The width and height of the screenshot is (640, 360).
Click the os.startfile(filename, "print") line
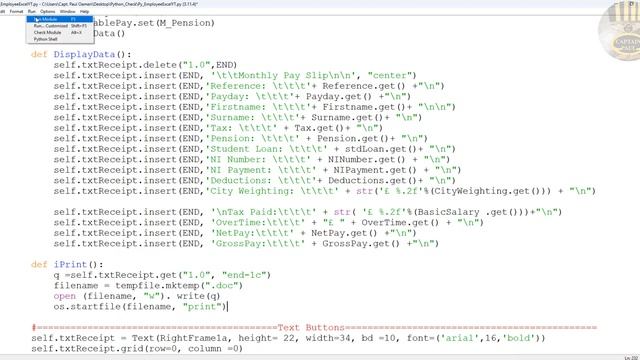tap(140, 307)
